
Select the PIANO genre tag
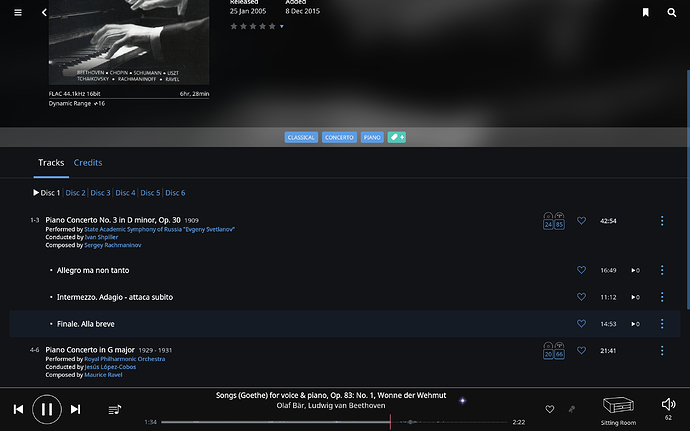pos(372,137)
